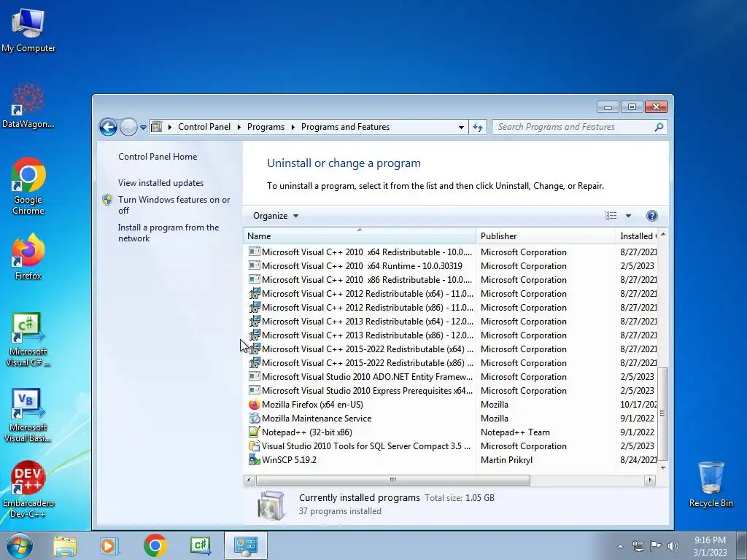Go back with the Back arrow button

108,127
